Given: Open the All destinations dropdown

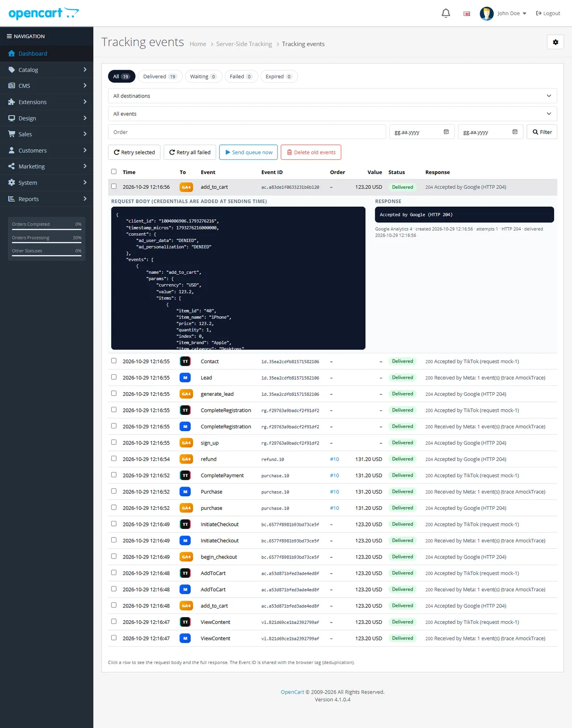Looking at the screenshot, I should [332, 96].
